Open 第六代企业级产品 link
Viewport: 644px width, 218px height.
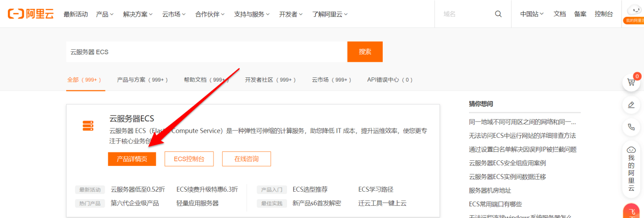tap(135, 203)
